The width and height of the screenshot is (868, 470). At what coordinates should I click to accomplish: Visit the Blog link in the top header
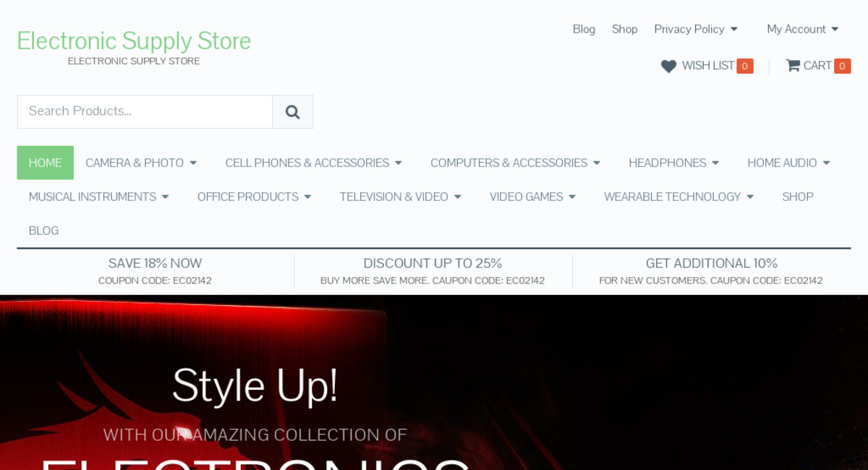point(584,29)
